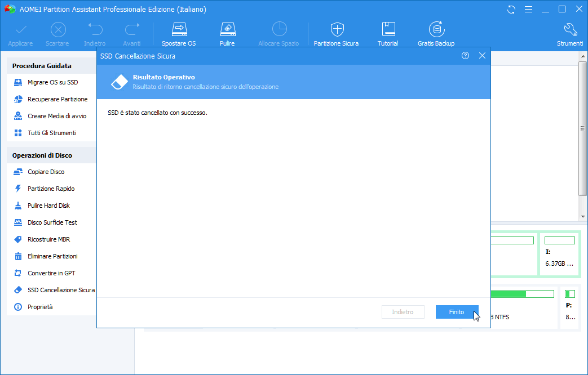The width and height of the screenshot is (588, 375).
Task: Open Spostare OS migration tool
Action: [179, 34]
